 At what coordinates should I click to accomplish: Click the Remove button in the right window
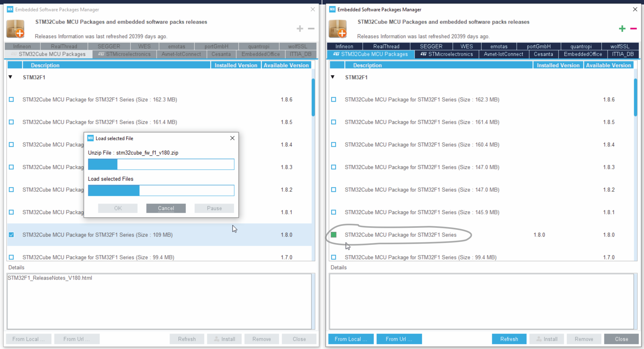tap(584, 339)
